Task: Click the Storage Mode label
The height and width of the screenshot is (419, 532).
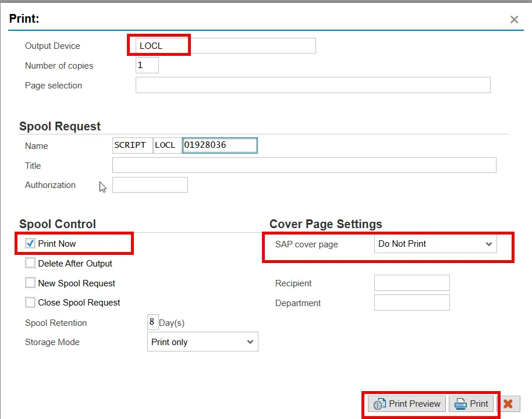Action: [x=52, y=342]
